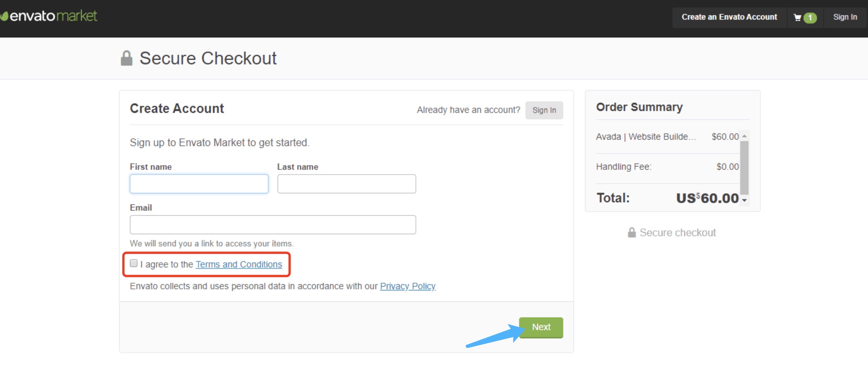Viewport: 868px width, 369px height.
Task: Click the green Next button
Action: tap(541, 327)
